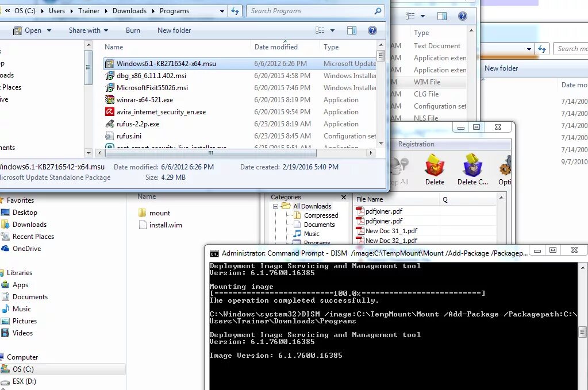Click Users in the breadcrumb path
Viewport: 588px width, 390px height.
coord(57,11)
